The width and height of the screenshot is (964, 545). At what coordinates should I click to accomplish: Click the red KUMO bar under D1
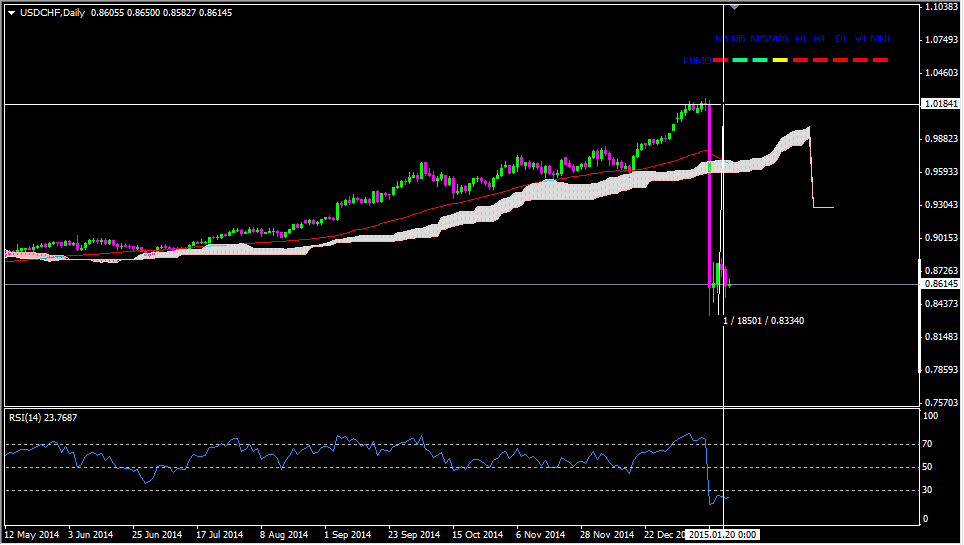840,60
